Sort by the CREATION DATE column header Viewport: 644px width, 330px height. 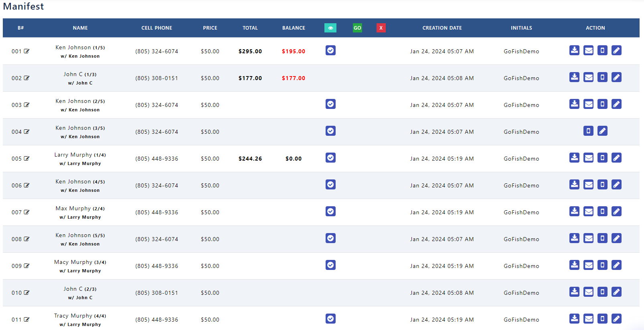pyautogui.click(x=442, y=28)
